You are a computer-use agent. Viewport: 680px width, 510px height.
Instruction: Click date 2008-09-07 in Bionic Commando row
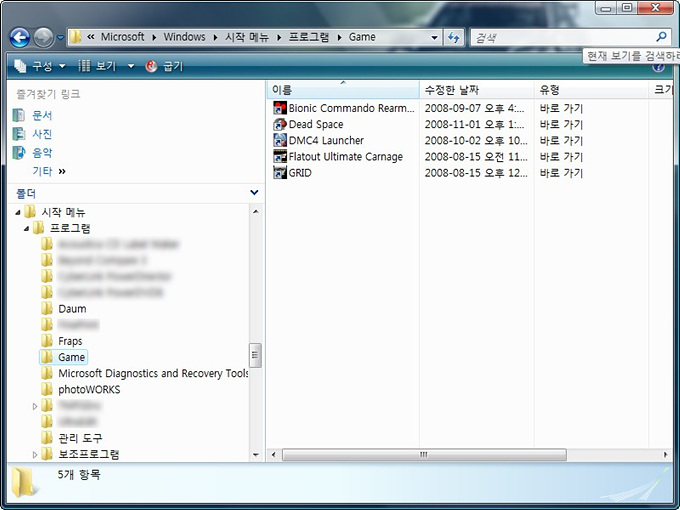[x=474, y=108]
